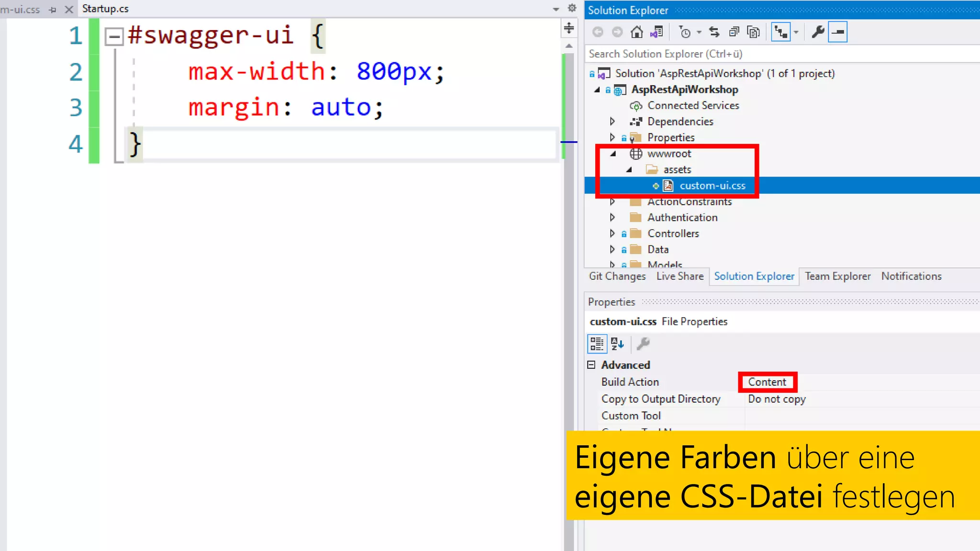The width and height of the screenshot is (980, 551).
Task: Expand the Data folder
Action: 612,250
